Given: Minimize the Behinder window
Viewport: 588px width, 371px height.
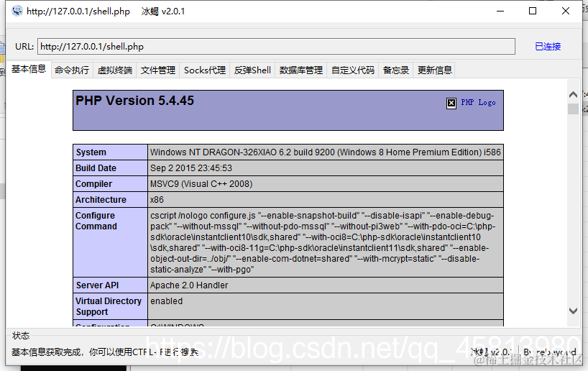Looking at the screenshot, I should coord(500,11).
